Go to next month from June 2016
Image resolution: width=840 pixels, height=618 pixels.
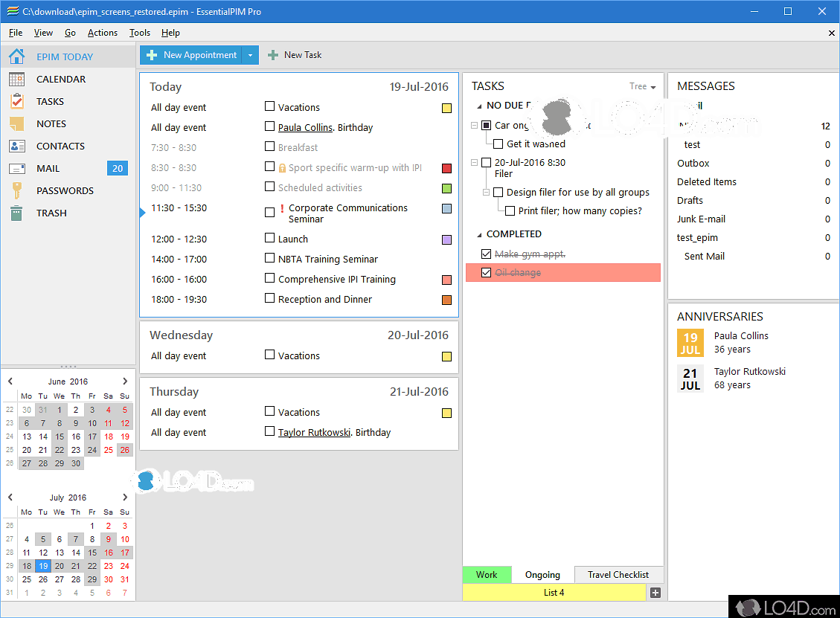click(125, 382)
